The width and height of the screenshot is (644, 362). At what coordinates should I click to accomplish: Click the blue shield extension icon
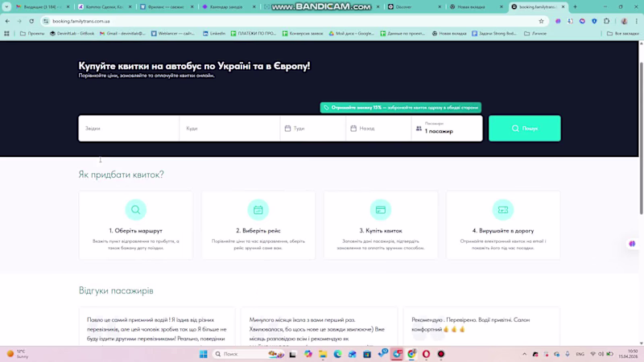coord(594,21)
